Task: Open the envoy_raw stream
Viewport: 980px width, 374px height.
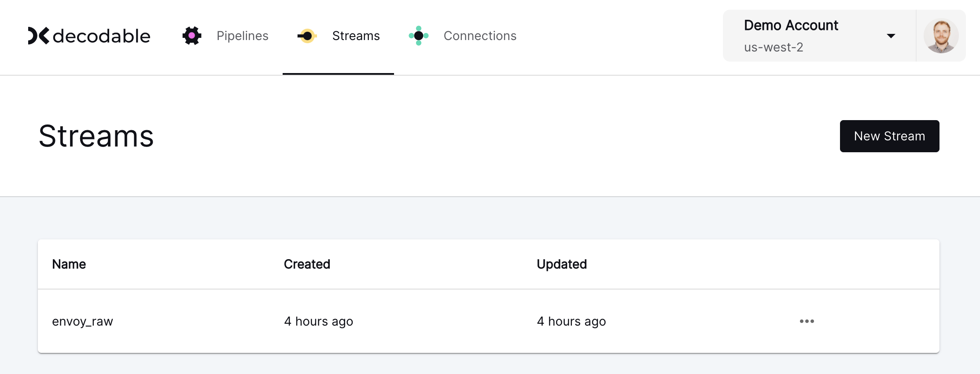Action: [x=82, y=321]
